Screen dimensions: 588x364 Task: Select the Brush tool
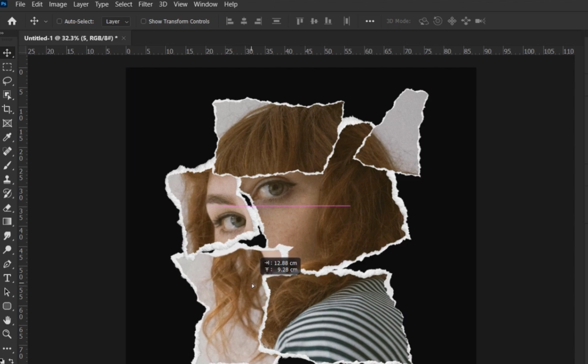point(7,165)
